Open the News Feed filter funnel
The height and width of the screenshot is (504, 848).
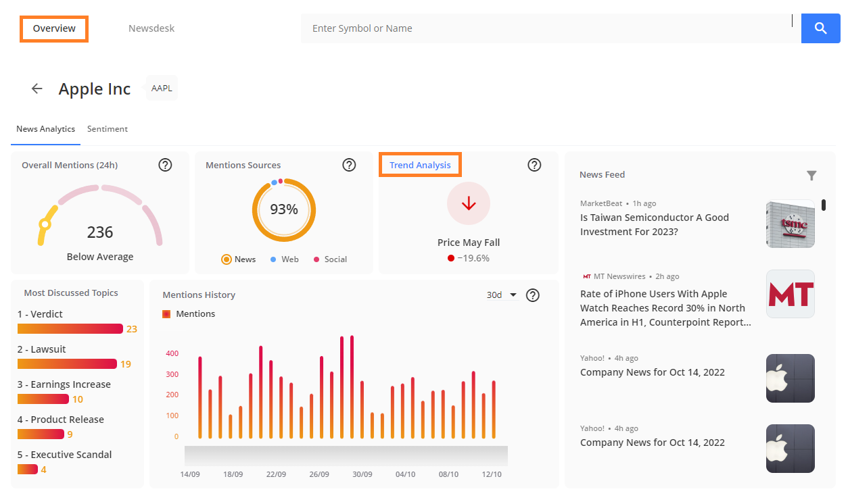[811, 176]
